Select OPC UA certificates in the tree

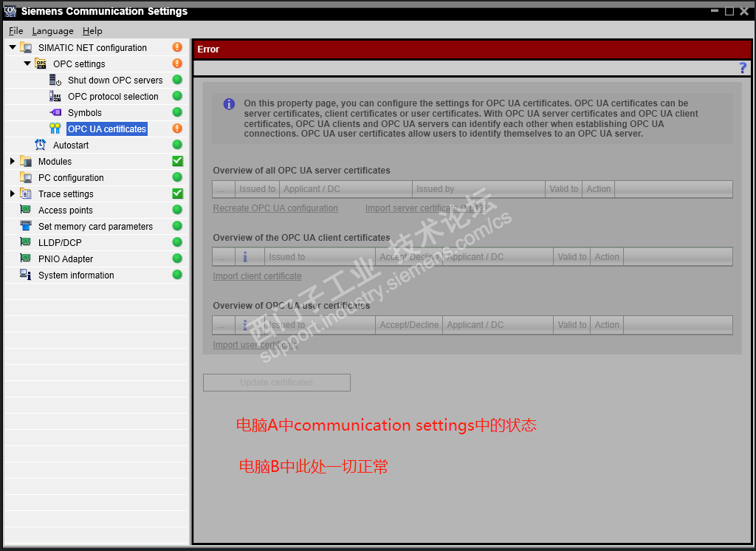pyautogui.click(x=107, y=129)
